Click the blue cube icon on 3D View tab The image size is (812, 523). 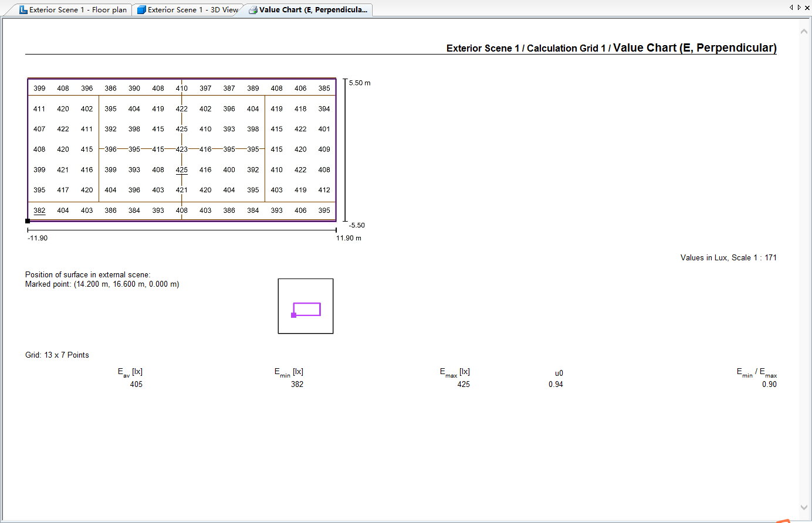pos(141,10)
